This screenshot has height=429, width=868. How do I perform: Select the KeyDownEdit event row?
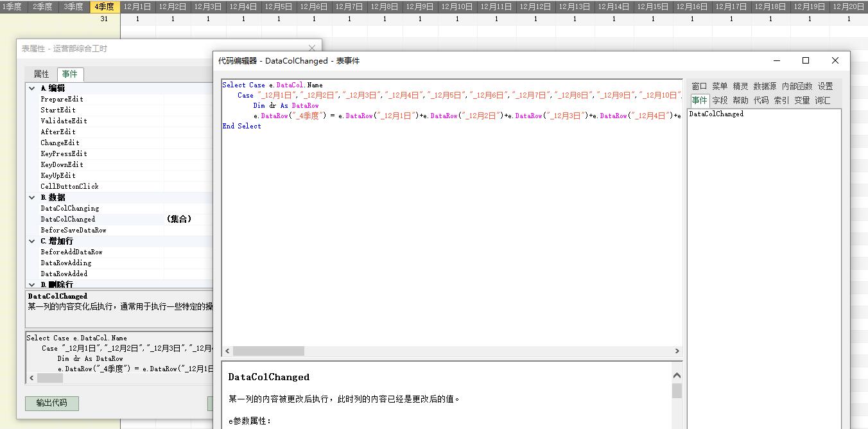coord(119,164)
